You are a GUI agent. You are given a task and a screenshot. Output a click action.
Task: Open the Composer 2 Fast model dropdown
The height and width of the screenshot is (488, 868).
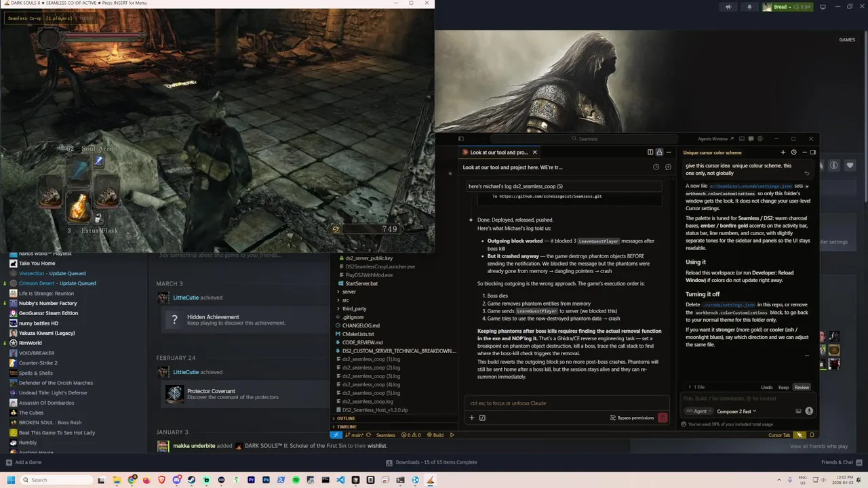pos(736,411)
